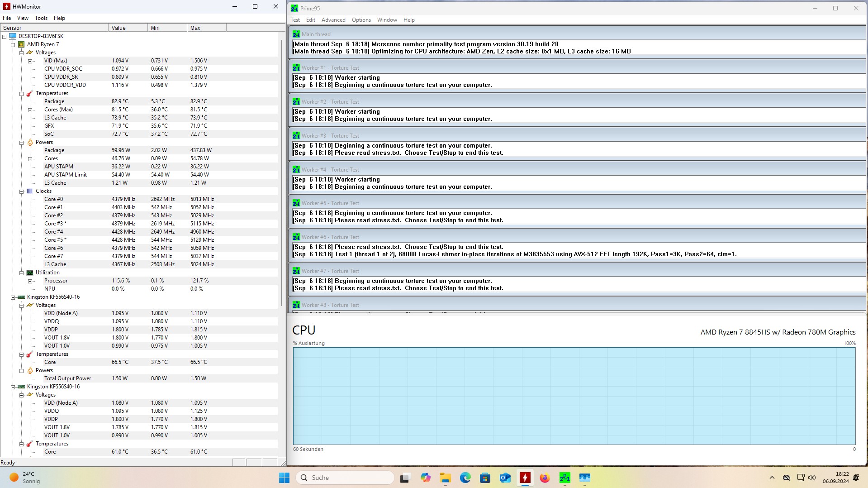Viewport: 868px width, 488px height.
Task: Open the Options menu in Prime95
Action: [361, 20]
